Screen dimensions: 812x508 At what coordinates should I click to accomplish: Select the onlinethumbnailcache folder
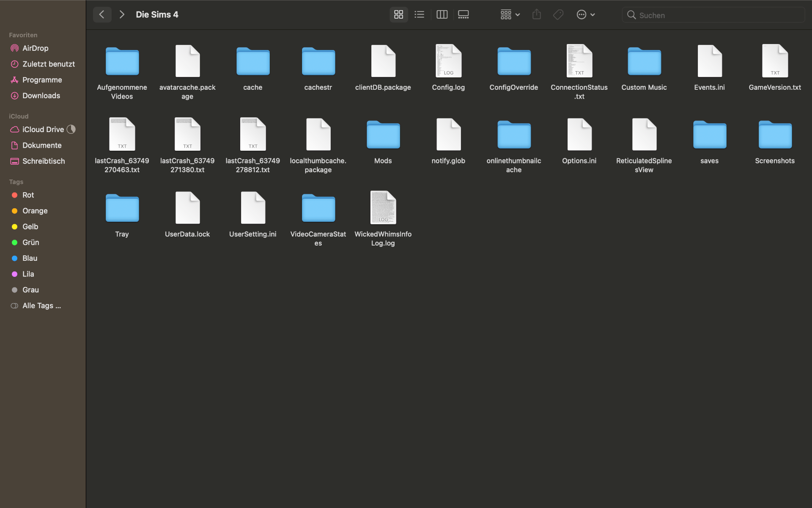click(x=514, y=135)
